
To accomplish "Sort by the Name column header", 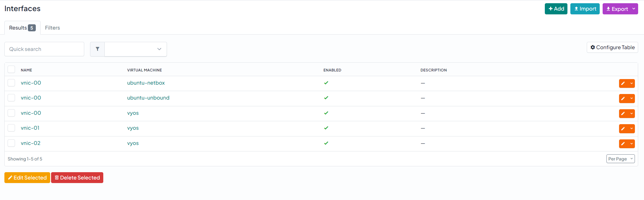I will pyautogui.click(x=26, y=70).
